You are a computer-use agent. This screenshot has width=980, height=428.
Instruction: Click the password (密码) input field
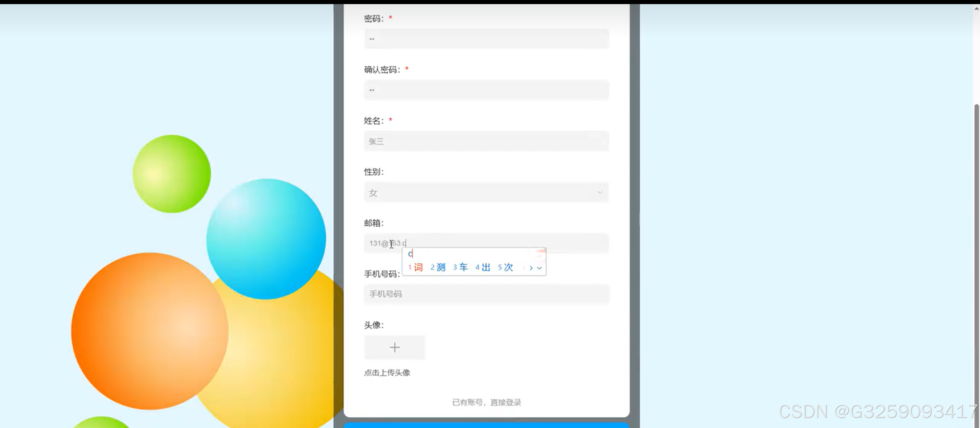coord(486,39)
